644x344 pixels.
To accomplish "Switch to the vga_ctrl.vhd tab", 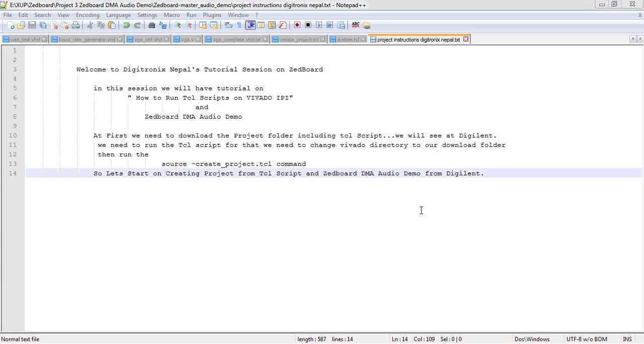I will [x=148, y=39].
